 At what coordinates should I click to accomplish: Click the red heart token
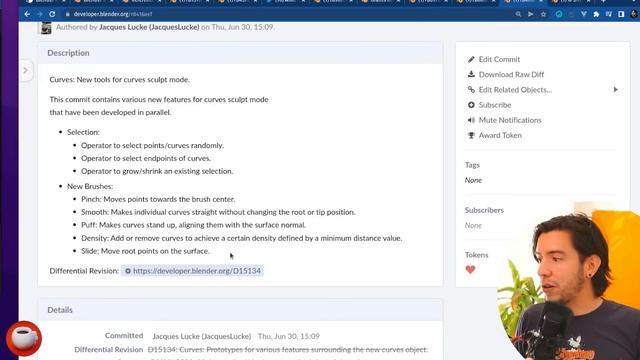click(470, 269)
